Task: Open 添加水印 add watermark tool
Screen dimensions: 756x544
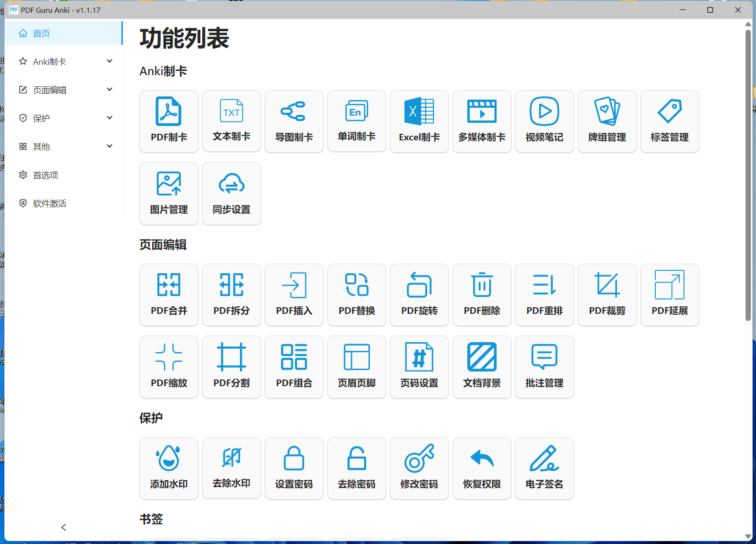Action: point(169,468)
